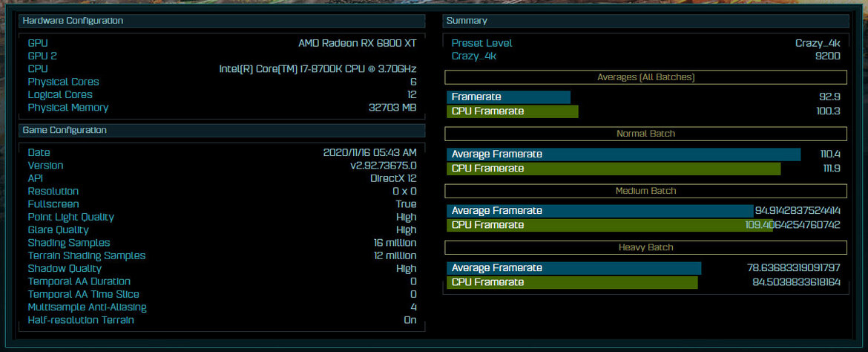Select the 32703 MB memory value
The image size is (868, 352).
point(392,108)
